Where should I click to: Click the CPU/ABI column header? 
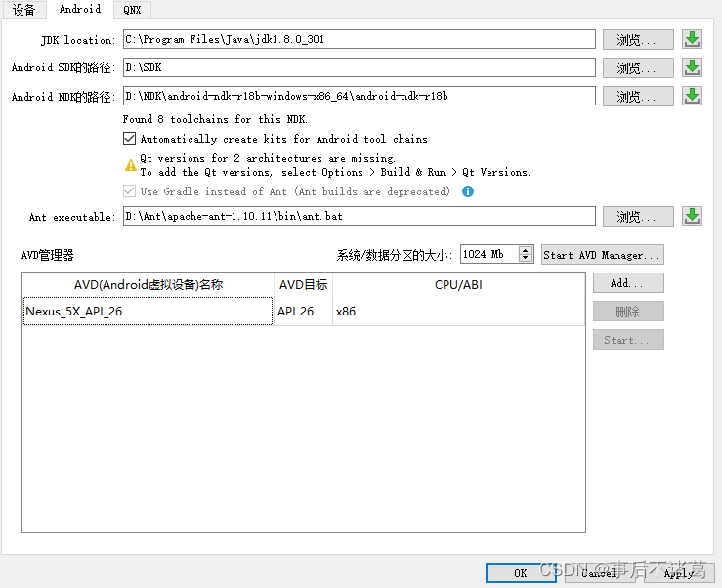(458, 284)
